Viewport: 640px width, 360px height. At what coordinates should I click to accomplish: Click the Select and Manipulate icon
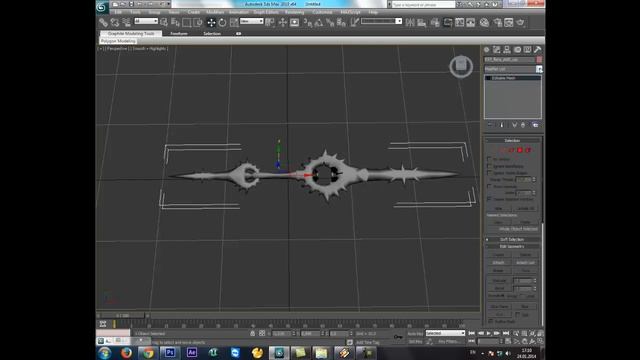coord(283,22)
